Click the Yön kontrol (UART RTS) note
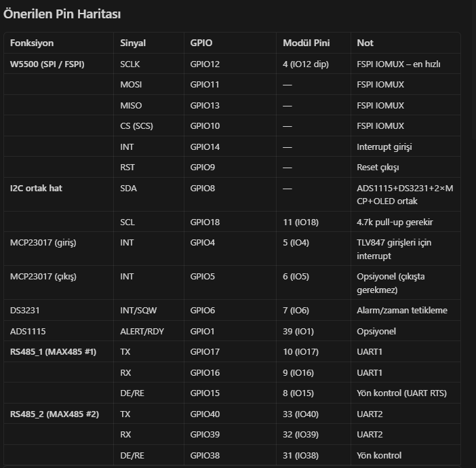Image resolution: width=476 pixels, height=468 pixels. click(402, 393)
